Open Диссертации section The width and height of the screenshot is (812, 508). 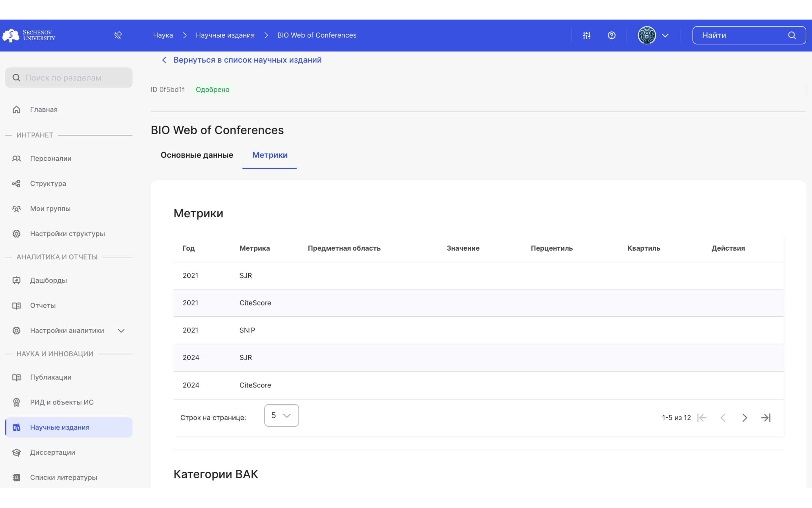click(x=69, y=452)
